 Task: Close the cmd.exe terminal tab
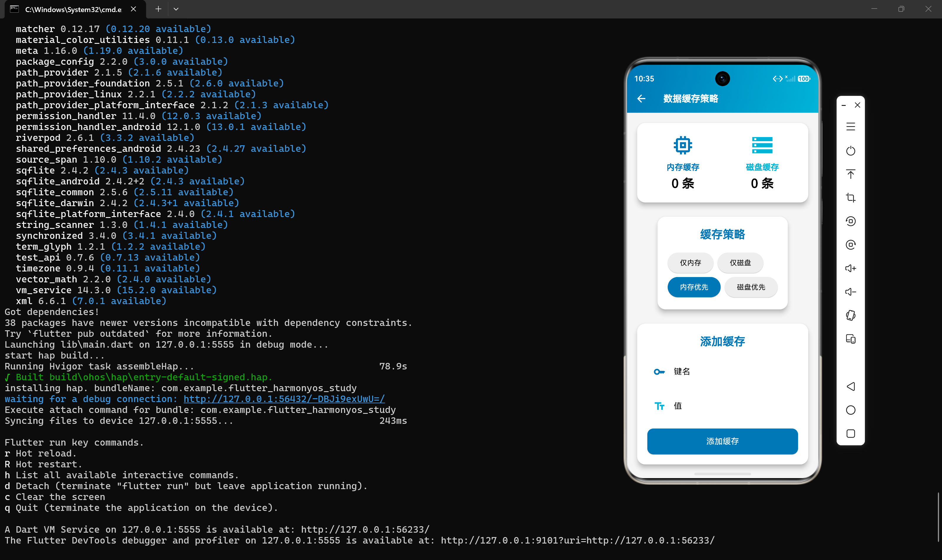[x=133, y=9]
